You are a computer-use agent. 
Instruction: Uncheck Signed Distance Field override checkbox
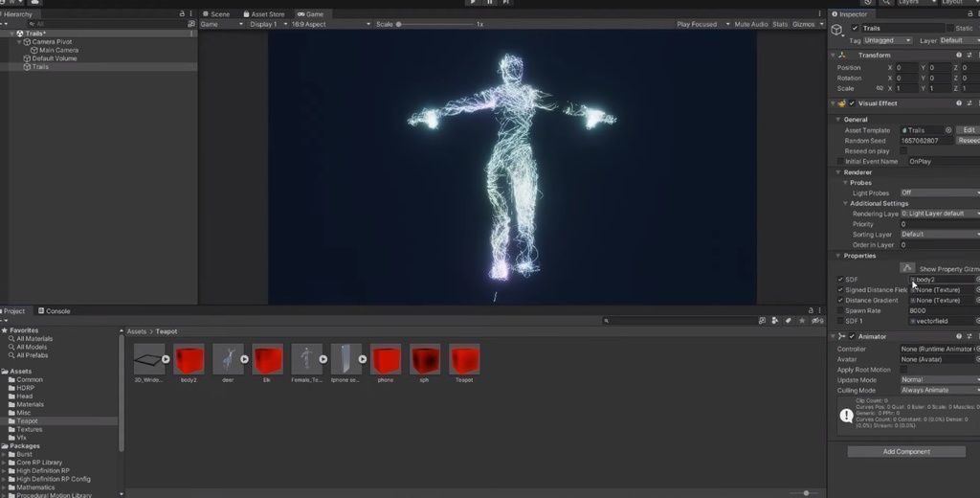[x=840, y=289]
